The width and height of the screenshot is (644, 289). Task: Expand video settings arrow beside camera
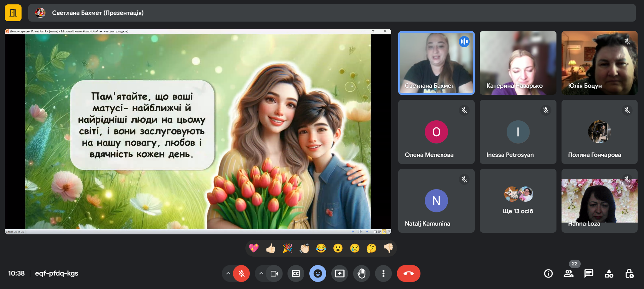261,273
